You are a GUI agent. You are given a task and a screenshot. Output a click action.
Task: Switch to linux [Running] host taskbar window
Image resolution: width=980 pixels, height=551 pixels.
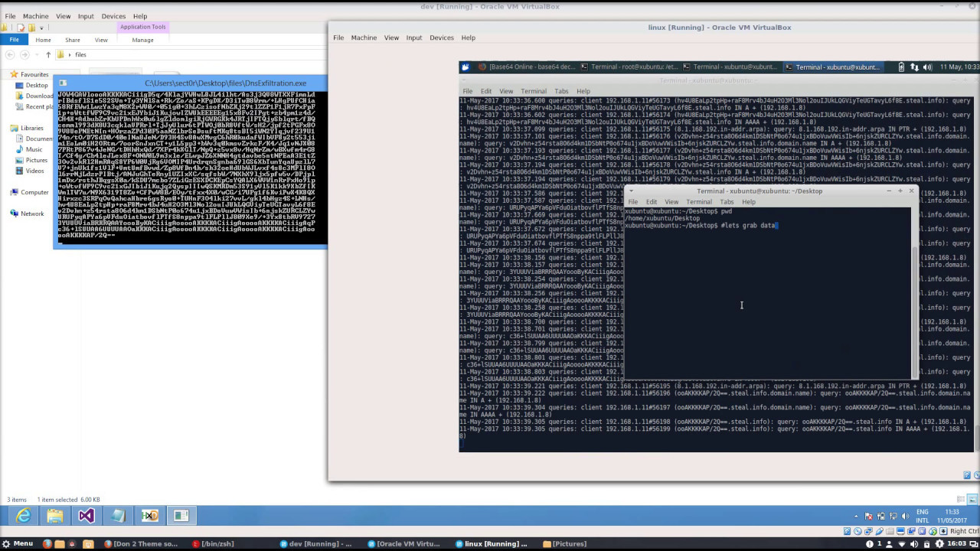coord(492,544)
